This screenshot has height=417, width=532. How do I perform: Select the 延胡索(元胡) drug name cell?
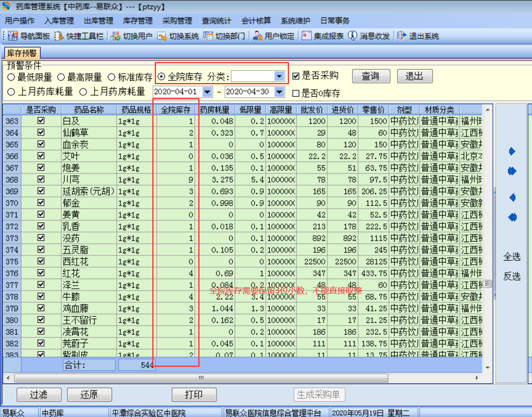(x=89, y=191)
